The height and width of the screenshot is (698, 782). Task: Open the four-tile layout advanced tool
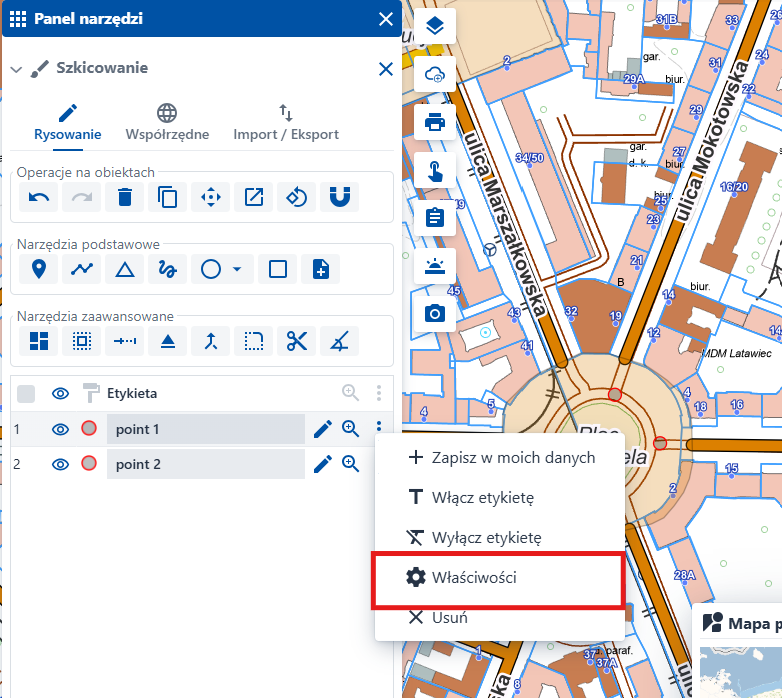(39, 341)
